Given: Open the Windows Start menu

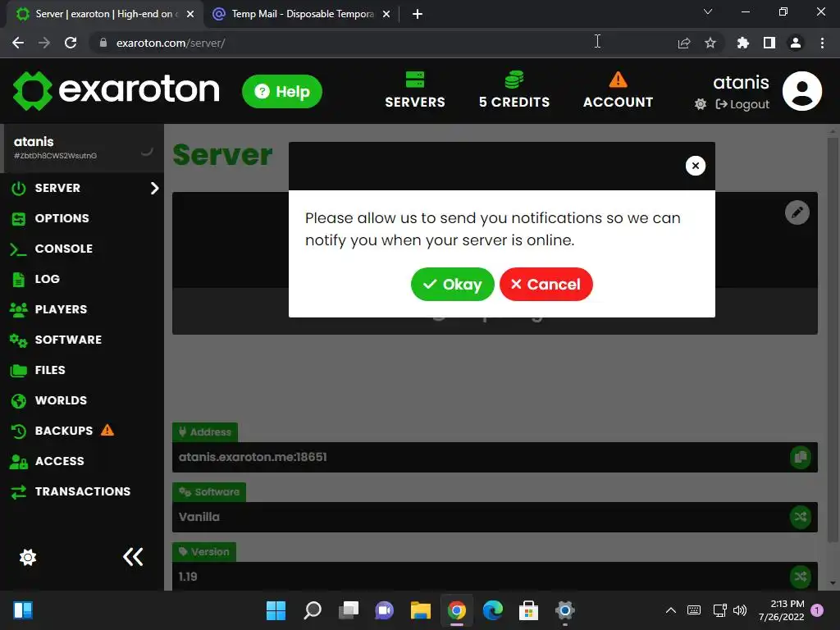Looking at the screenshot, I should pyautogui.click(x=276, y=610).
